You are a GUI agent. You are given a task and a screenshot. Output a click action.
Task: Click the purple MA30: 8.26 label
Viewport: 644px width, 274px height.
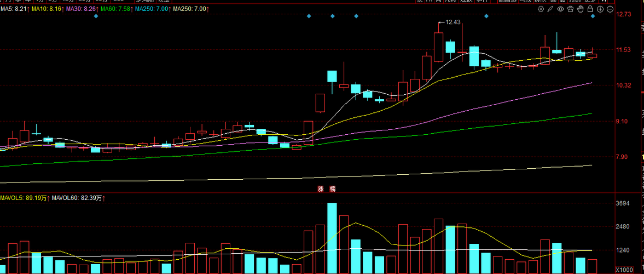click(82, 9)
